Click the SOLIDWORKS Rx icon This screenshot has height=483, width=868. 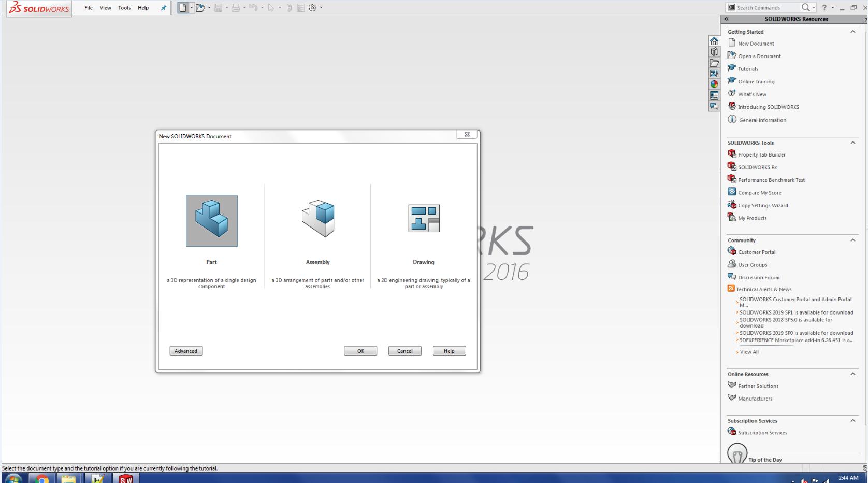[x=732, y=166]
